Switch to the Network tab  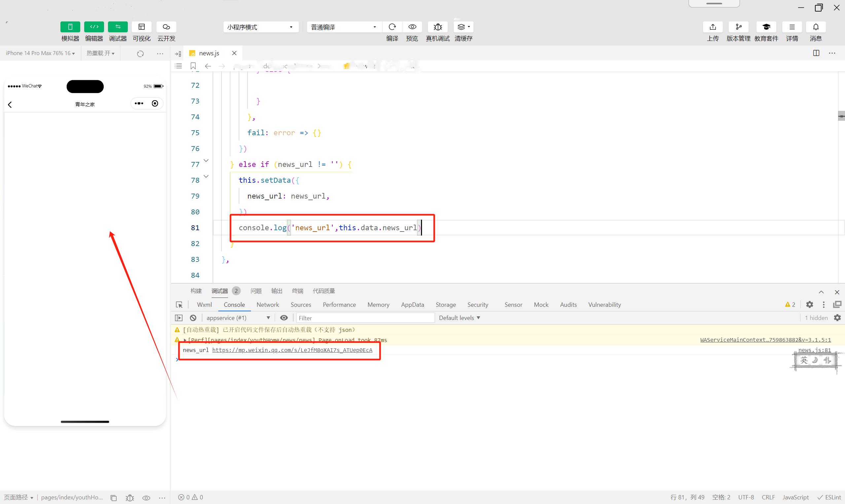click(267, 305)
